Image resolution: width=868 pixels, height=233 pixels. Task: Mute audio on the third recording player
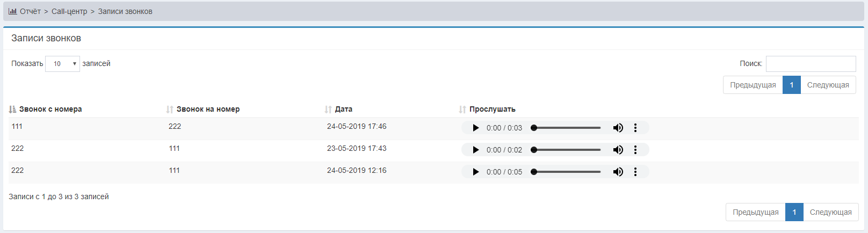pos(618,172)
